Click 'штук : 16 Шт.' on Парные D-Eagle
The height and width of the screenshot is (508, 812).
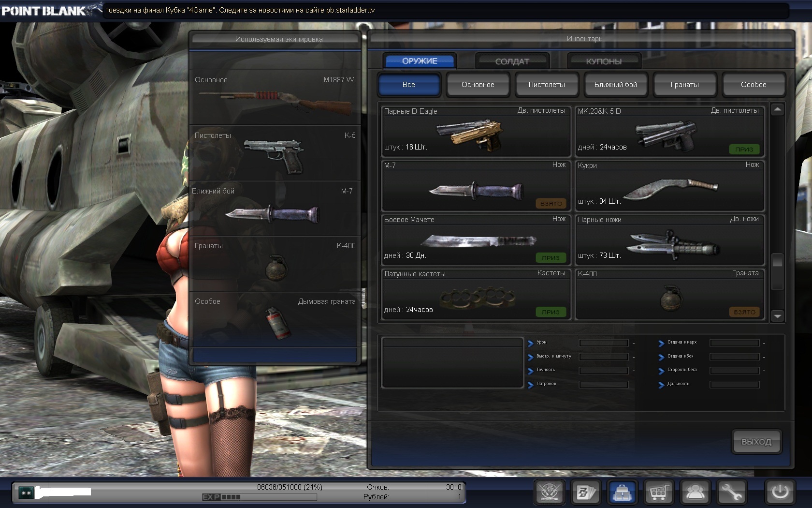pyautogui.click(x=406, y=147)
